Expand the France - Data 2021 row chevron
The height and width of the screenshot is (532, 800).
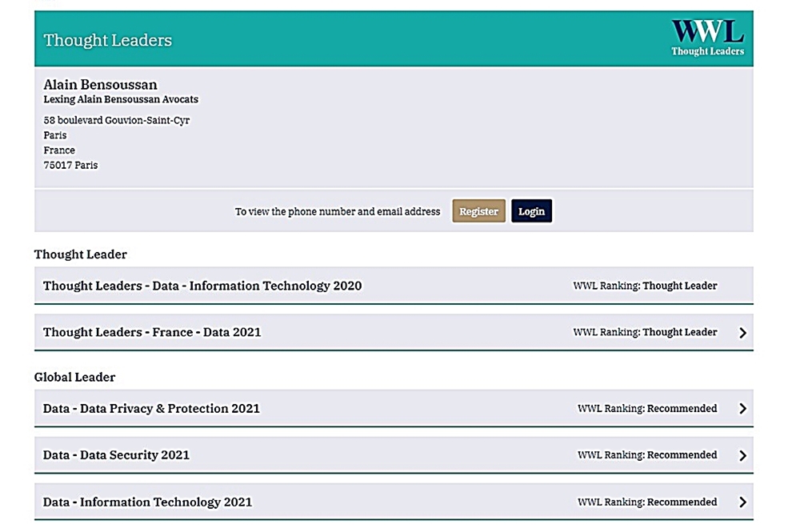tap(743, 333)
